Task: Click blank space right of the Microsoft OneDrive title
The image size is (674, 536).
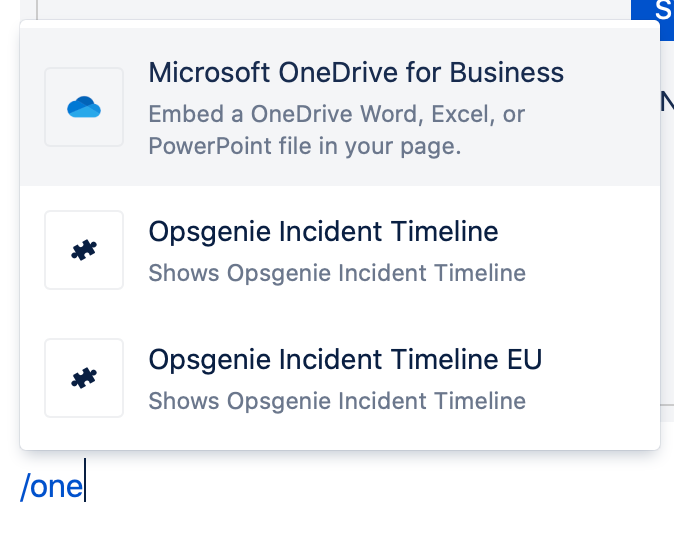Action: tap(610, 72)
